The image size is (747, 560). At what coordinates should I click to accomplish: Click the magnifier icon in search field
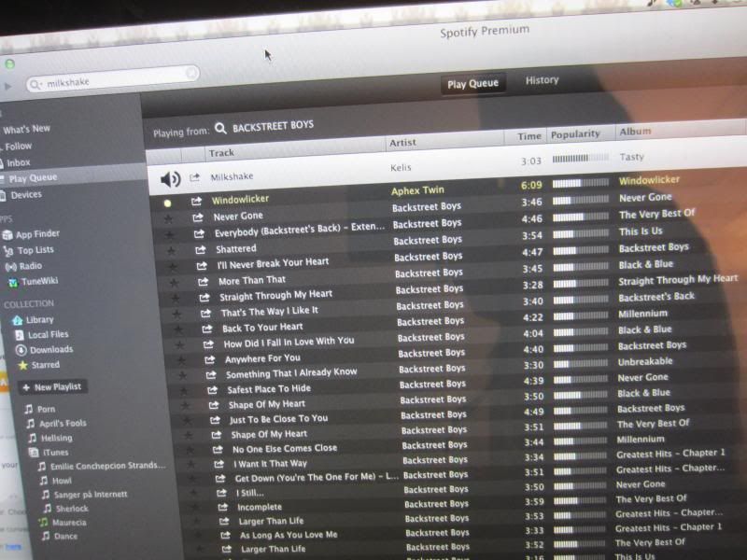click(35, 85)
